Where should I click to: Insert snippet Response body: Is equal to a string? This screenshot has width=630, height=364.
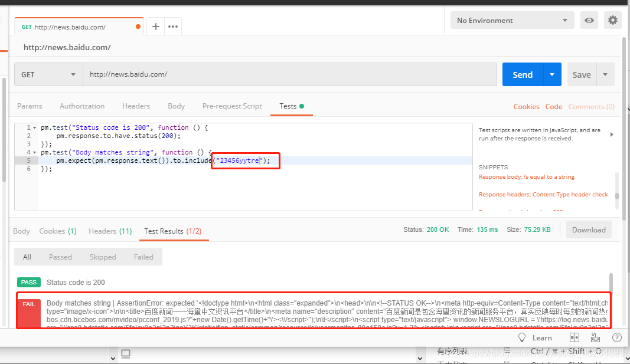click(526, 176)
